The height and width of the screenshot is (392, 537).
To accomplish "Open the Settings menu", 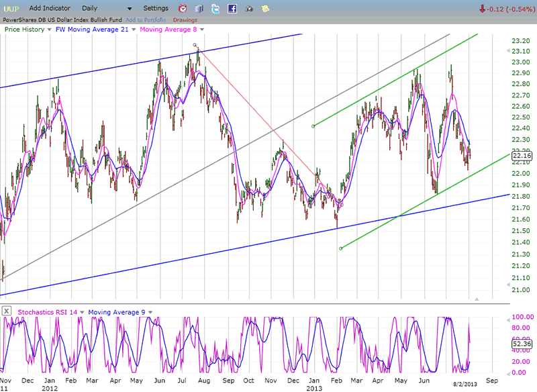I will point(156,8).
